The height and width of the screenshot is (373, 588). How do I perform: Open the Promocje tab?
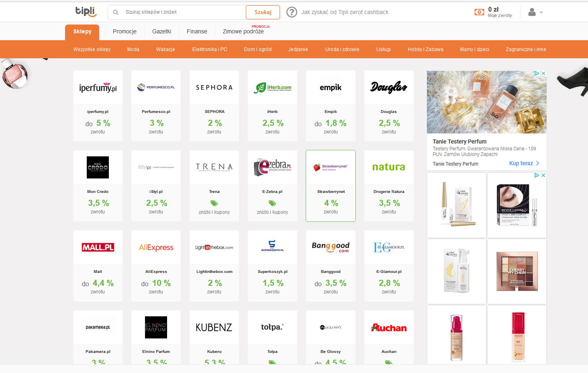pyautogui.click(x=125, y=31)
